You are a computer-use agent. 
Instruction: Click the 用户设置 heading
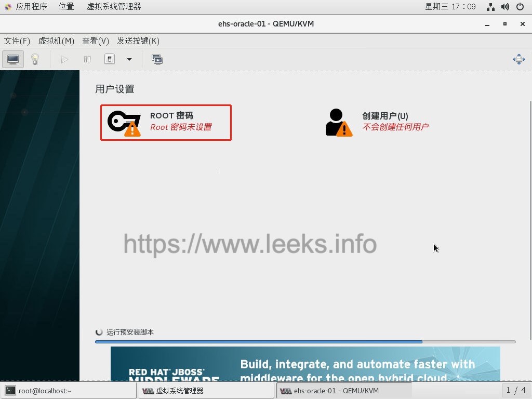115,89
